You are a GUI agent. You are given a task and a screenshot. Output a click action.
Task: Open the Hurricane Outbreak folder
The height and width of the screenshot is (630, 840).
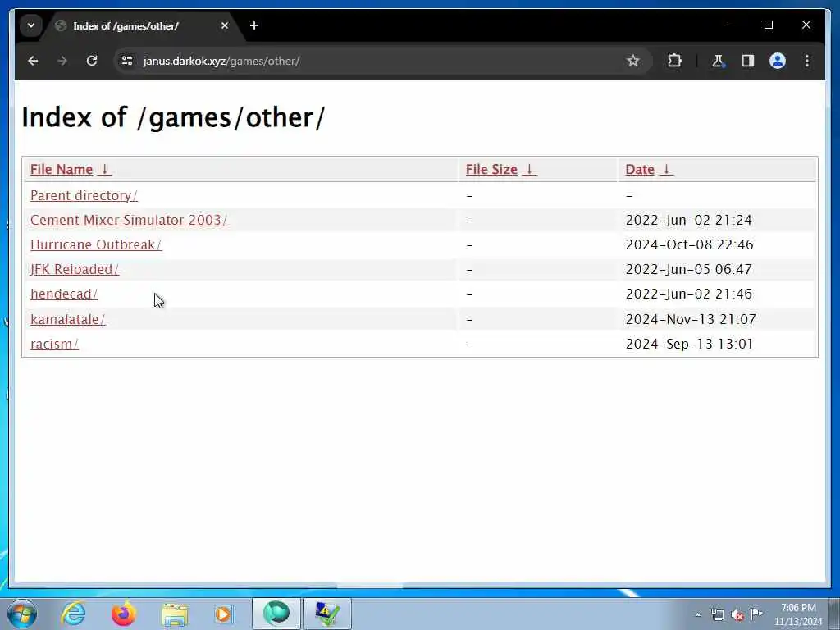pyautogui.click(x=96, y=244)
